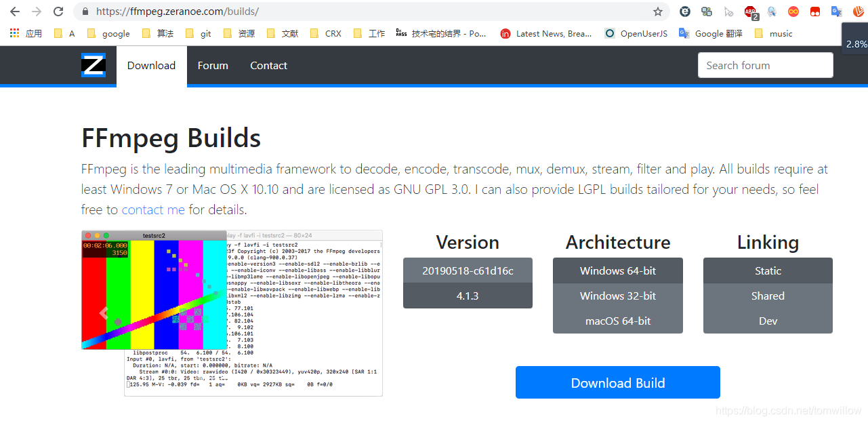868x423 pixels.
Task: Open the 技术宅的结界 bookmark
Action: click(442, 33)
